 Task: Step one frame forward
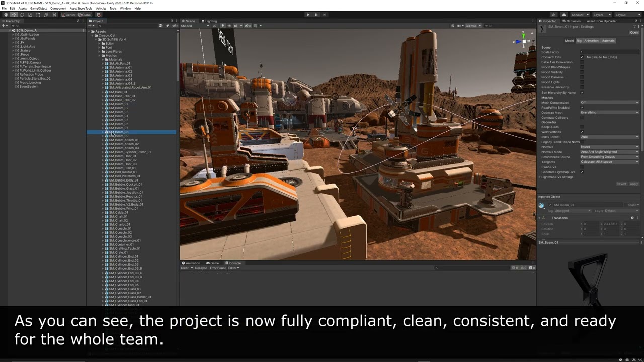click(325, 15)
